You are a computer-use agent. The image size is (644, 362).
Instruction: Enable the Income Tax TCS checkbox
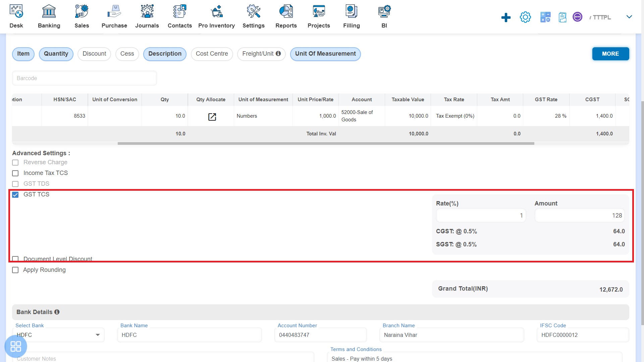point(15,173)
